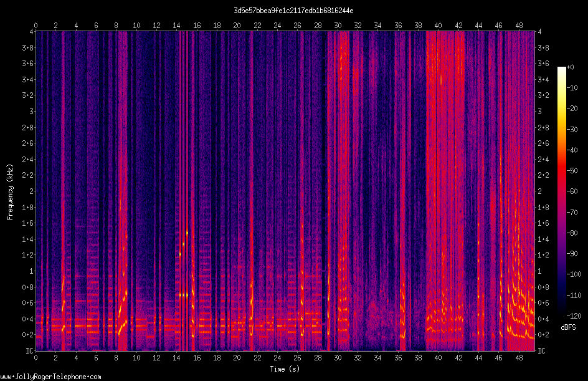Viewport: 588px width, 381px height.
Task: Click "0·6" on the right frequency axis
Action: tap(543, 303)
